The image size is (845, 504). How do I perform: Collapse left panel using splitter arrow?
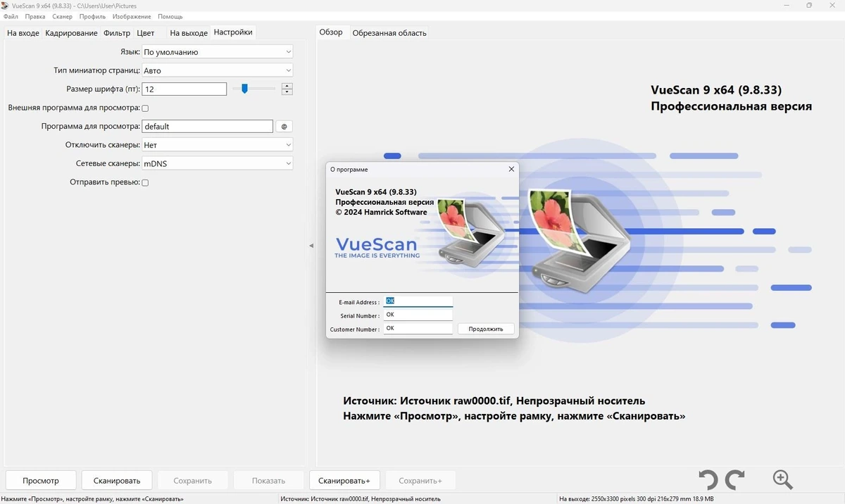click(x=311, y=246)
